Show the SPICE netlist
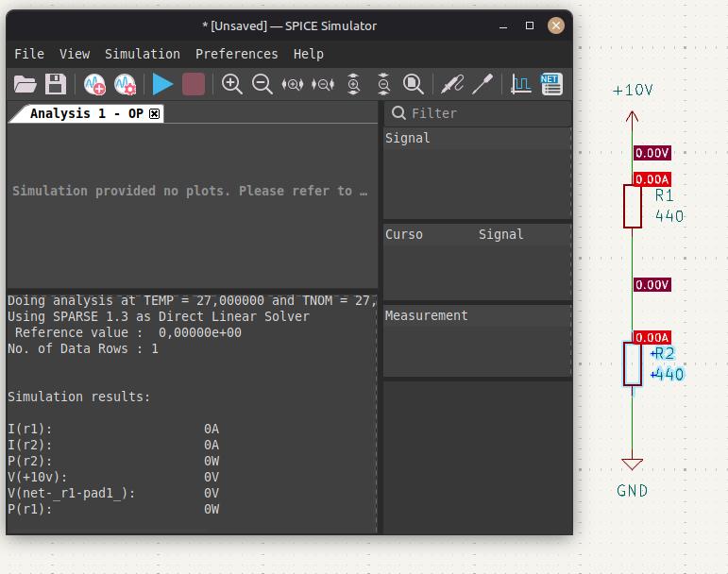The height and width of the screenshot is (574, 728). click(x=551, y=84)
